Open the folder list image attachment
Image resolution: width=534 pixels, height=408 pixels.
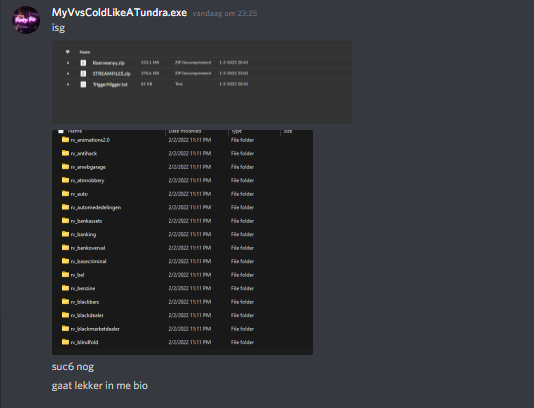point(182,242)
